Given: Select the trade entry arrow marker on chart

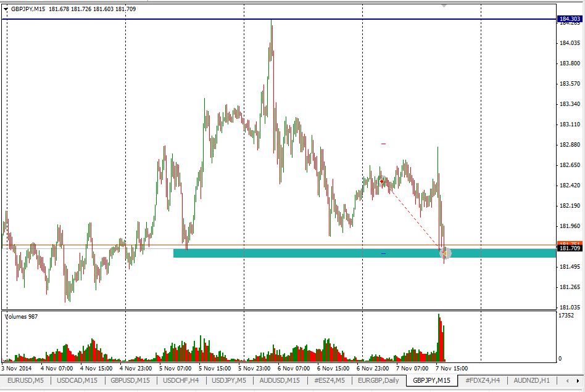Looking at the screenshot, I should click(x=383, y=181).
